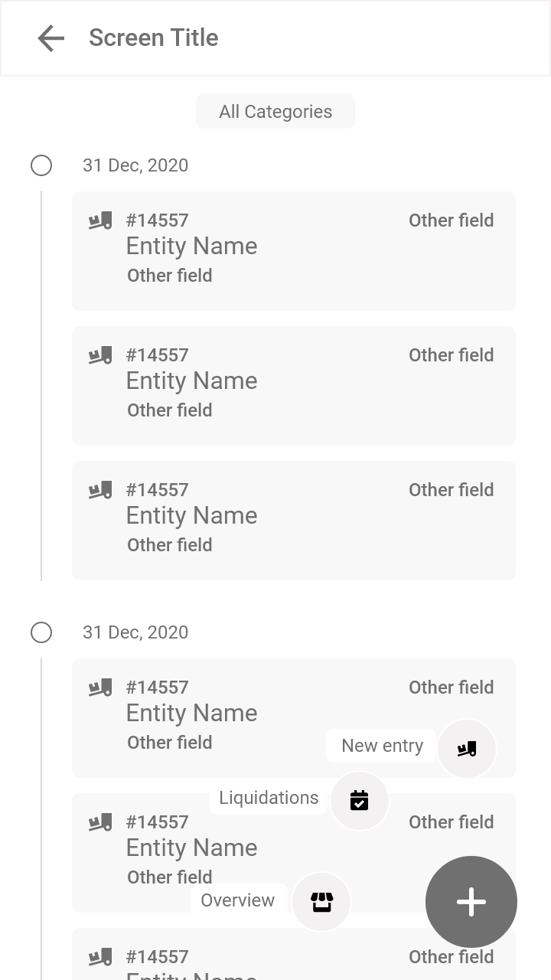This screenshot has width=551, height=980.
Task: Select the first 31 Dec, 2020 timeline circle
Action: click(x=41, y=165)
